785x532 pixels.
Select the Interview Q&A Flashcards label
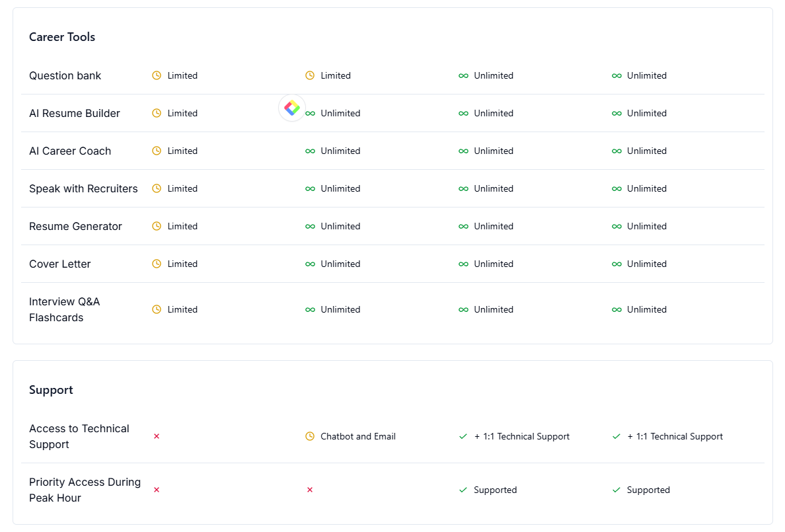[64, 309]
